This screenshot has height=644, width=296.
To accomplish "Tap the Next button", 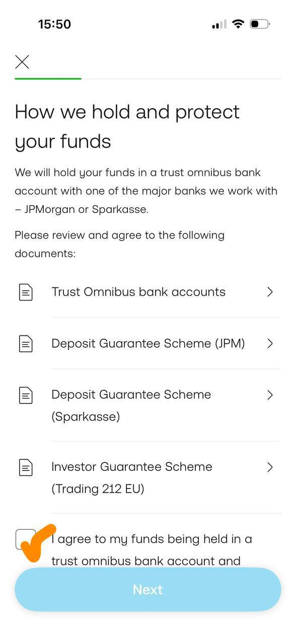I will coord(148,590).
